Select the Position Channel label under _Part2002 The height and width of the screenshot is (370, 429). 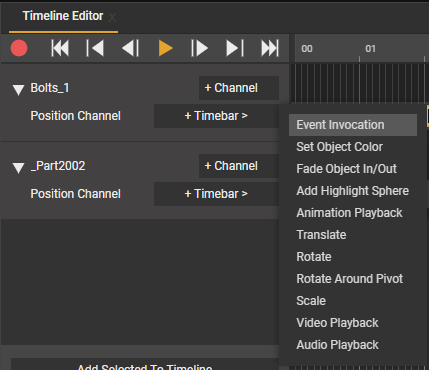click(76, 194)
